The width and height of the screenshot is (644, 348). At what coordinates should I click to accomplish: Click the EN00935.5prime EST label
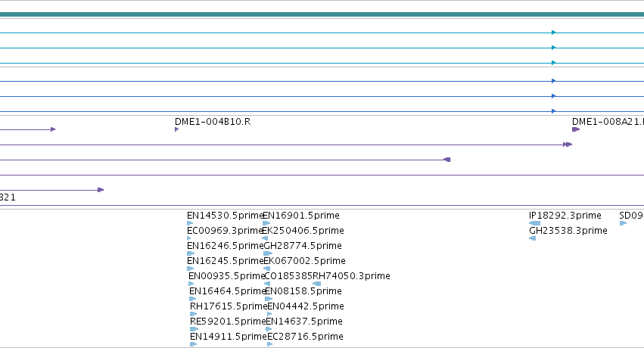point(226,276)
